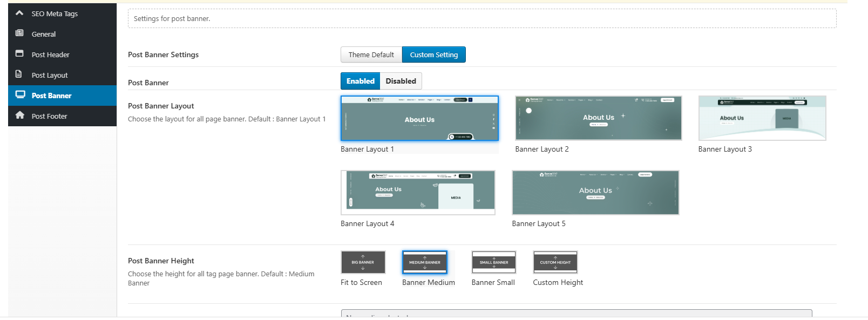Click the General newspaper icon in sidebar
The width and height of the screenshot is (868, 320).
(19, 33)
